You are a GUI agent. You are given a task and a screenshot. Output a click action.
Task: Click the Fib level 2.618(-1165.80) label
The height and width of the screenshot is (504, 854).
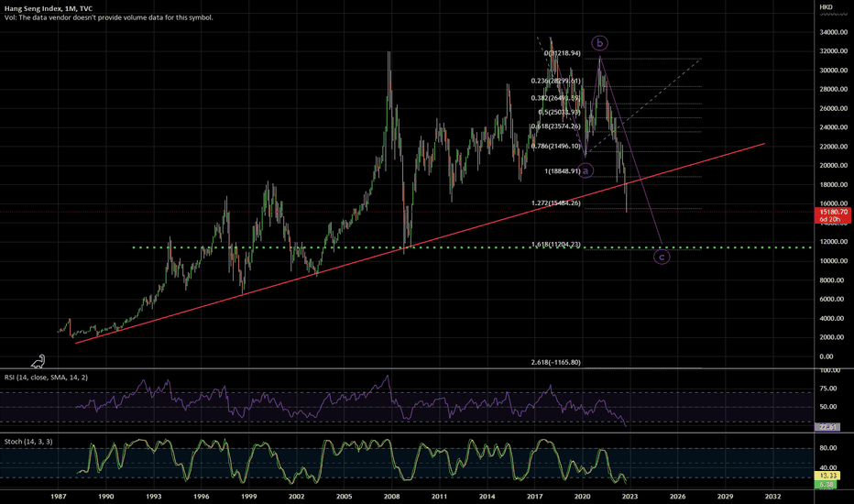tap(555, 362)
